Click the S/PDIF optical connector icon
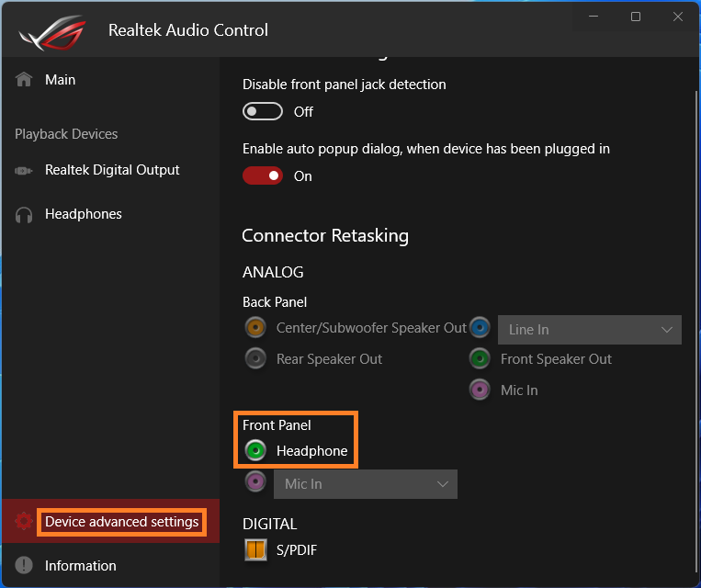 (x=255, y=549)
